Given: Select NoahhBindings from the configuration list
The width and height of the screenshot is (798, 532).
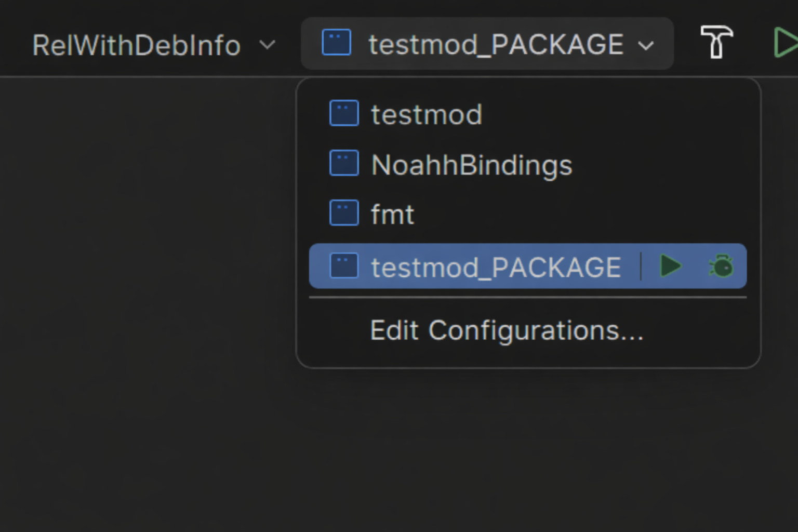Looking at the screenshot, I should 471,164.
